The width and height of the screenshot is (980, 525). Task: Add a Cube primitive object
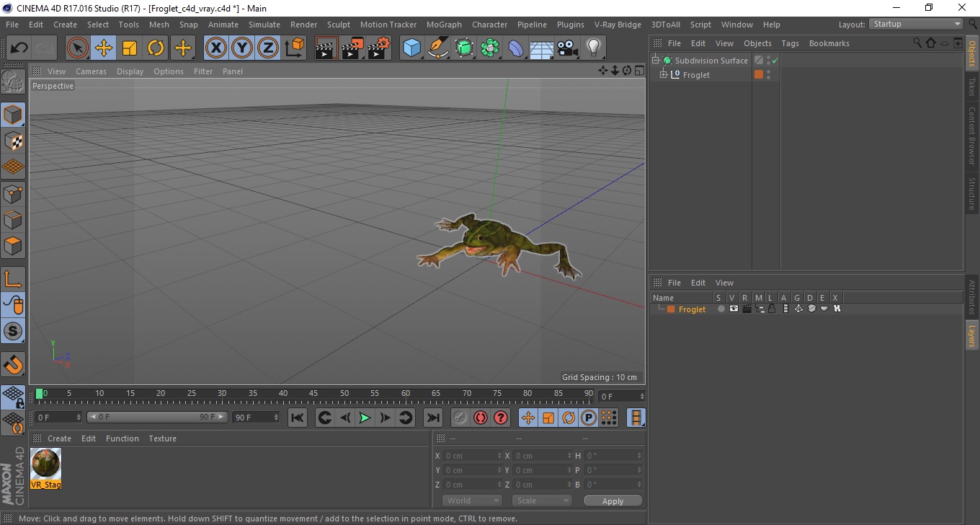(x=411, y=48)
